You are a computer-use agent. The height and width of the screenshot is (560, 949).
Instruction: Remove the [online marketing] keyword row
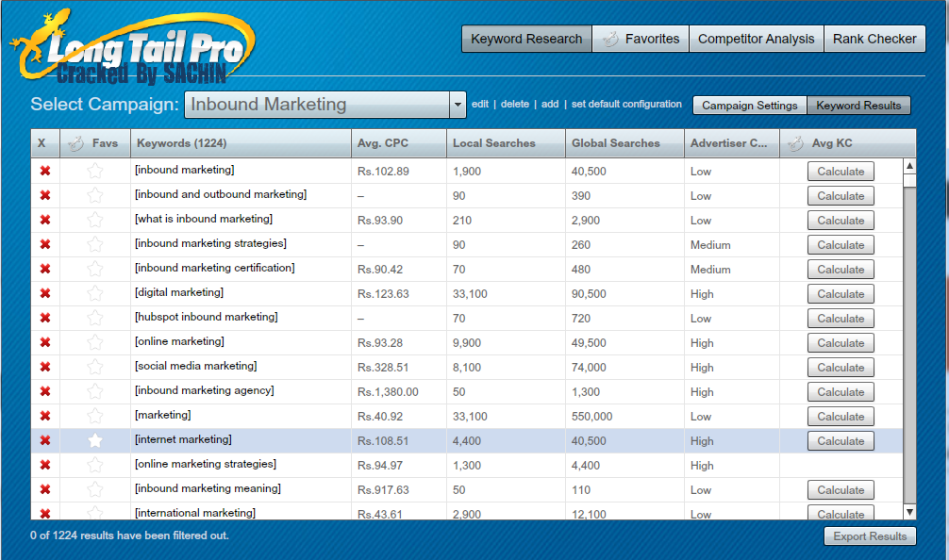coord(44,342)
